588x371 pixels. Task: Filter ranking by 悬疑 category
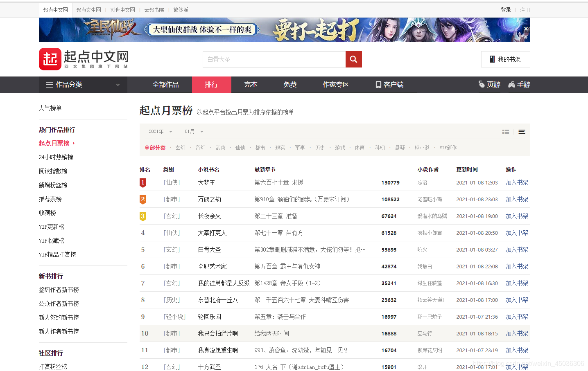tap(400, 148)
